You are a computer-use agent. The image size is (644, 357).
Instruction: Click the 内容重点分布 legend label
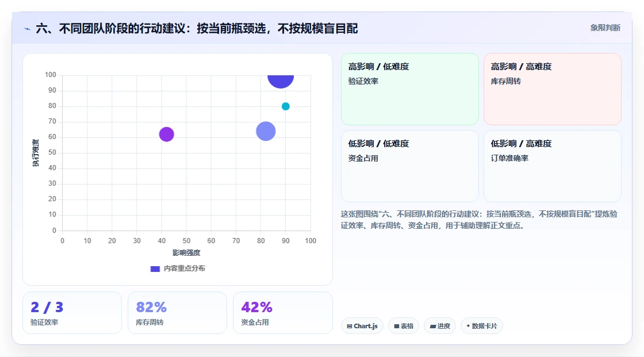184,268
